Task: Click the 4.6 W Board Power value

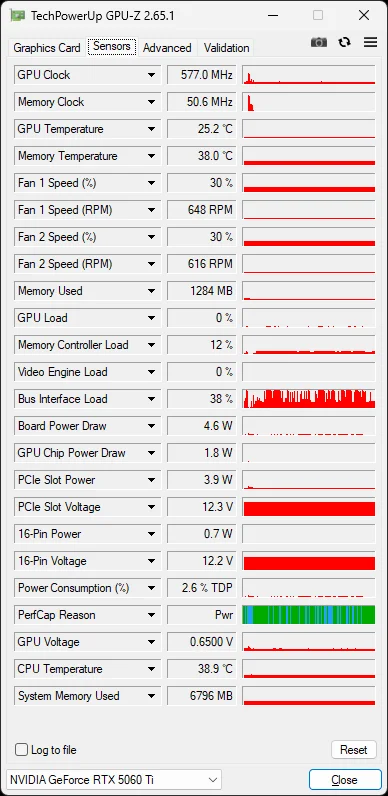Action: tap(202, 426)
